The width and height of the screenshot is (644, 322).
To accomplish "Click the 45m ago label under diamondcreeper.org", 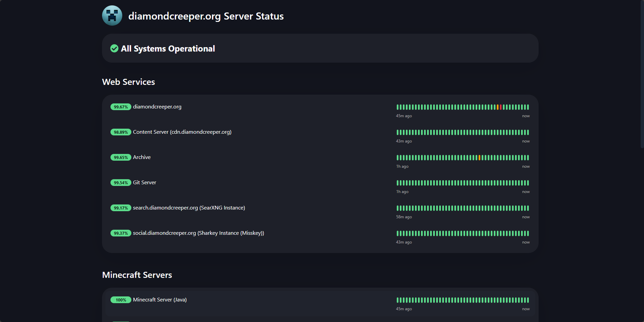I will click(x=404, y=116).
